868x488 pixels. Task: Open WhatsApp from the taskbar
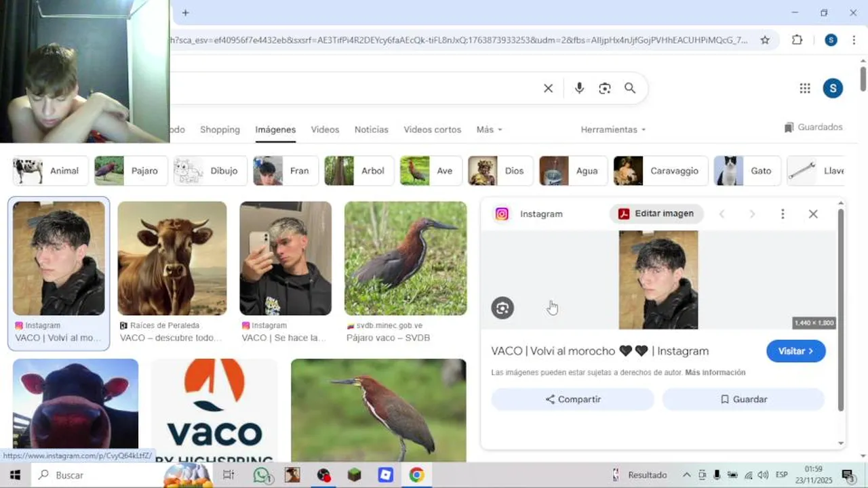tap(262, 475)
